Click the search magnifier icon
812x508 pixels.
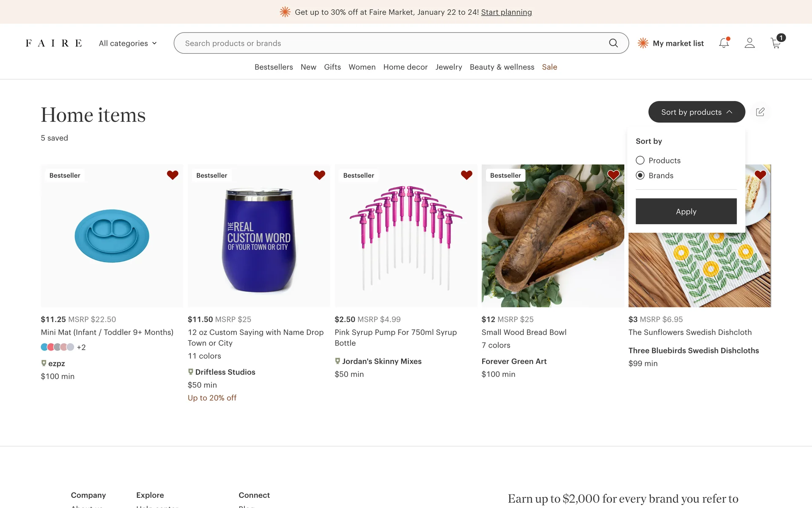pos(613,43)
